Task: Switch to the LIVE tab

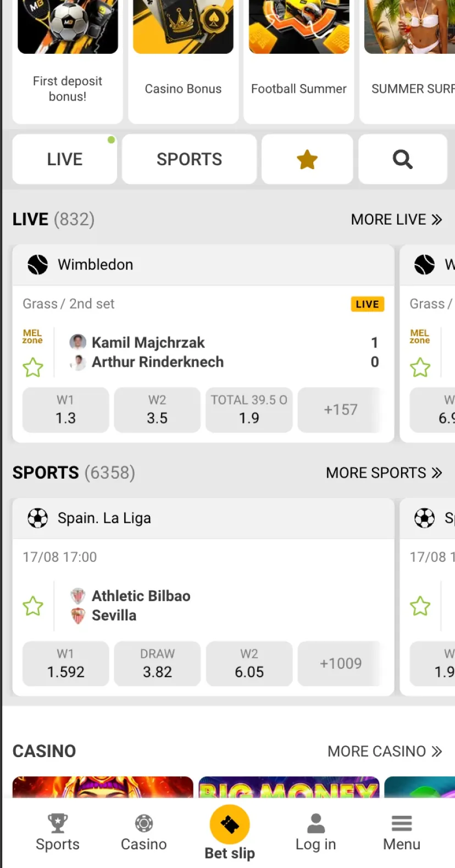Action: click(x=64, y=159)
